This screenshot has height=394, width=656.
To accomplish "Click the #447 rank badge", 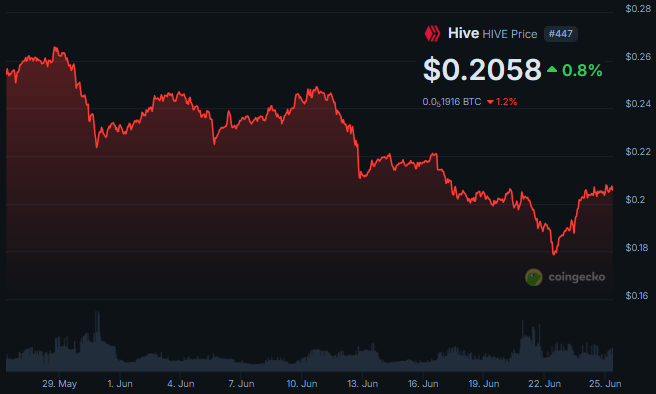I will [x=561, y=34].
